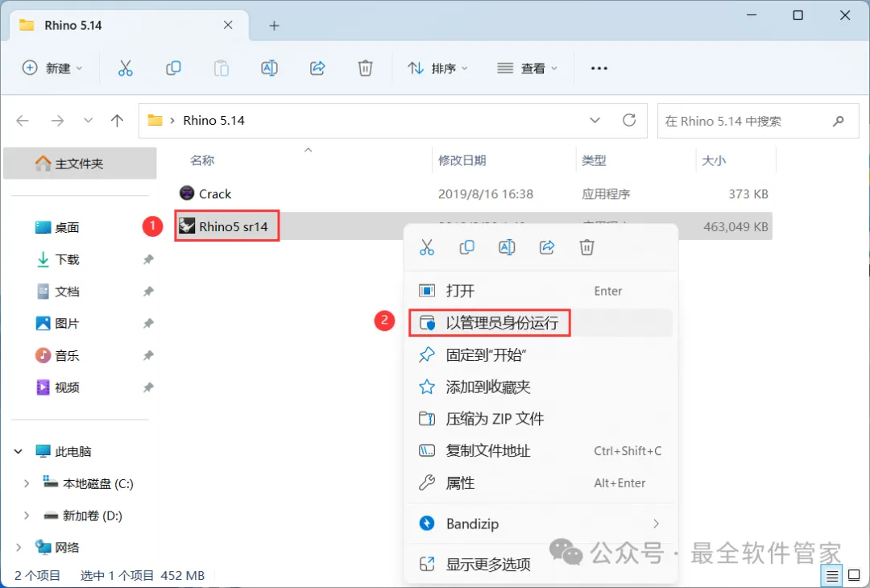Screen dimensions: 870x588
Task: Click the Share icon in the toolbar
Action: (x=317, y=68)
